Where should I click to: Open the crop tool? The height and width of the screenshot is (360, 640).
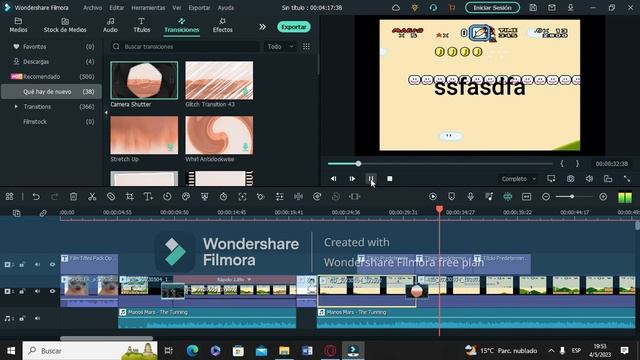pos(130,197)
